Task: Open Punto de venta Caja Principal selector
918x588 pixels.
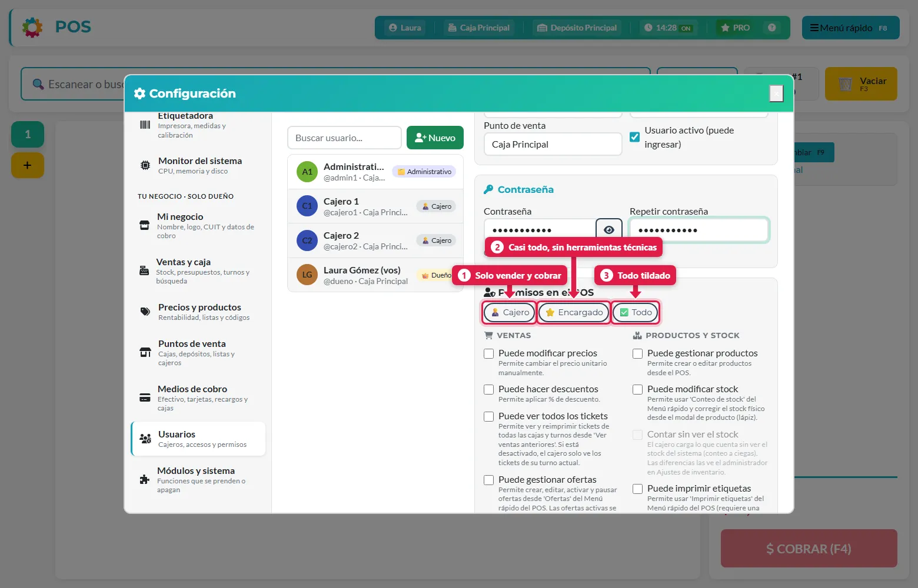Action: point(553,144)
